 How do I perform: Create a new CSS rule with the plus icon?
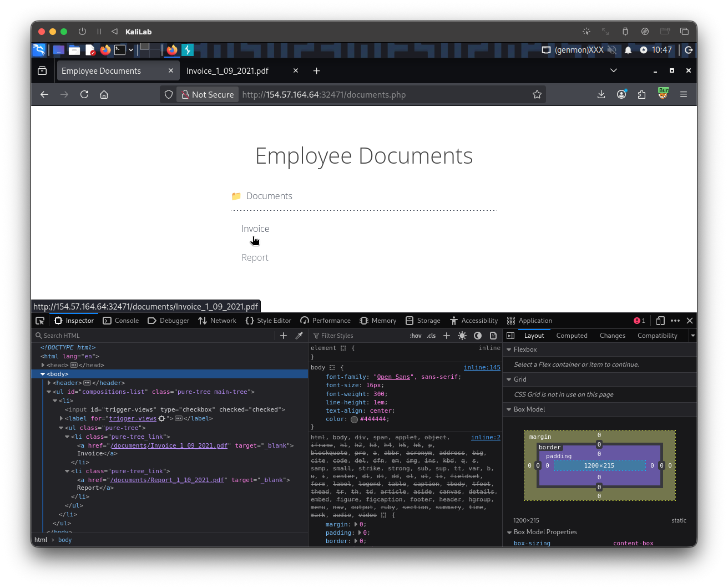(x=447, y=336)
